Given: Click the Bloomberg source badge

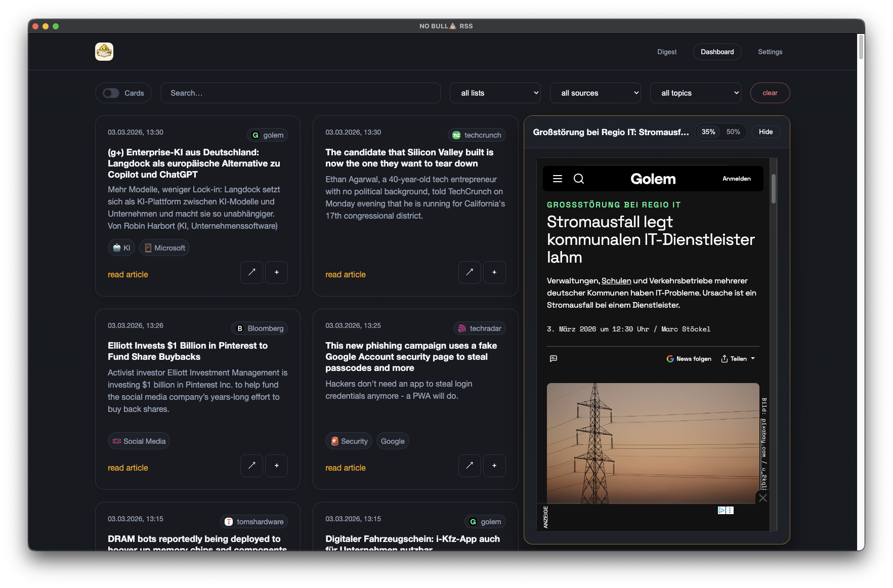Looking at the screenshot, I should coord(260,328).
